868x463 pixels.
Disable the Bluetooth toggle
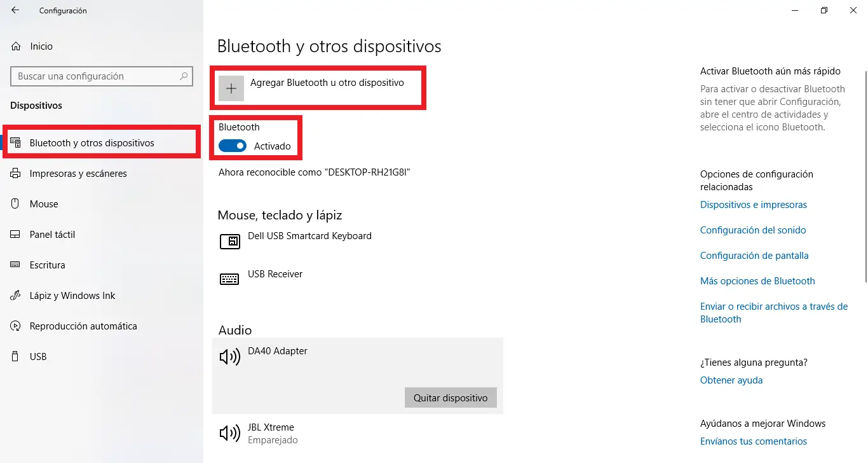pos(233,146)
